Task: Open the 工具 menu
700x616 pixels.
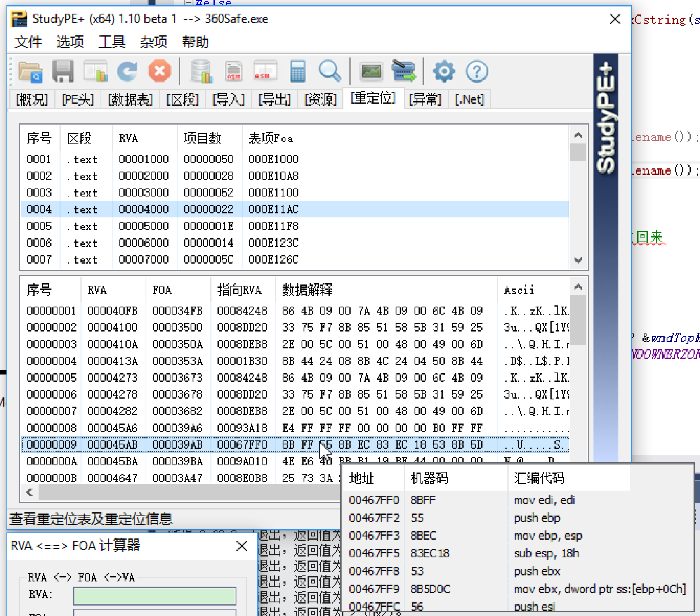Action: 112,42
